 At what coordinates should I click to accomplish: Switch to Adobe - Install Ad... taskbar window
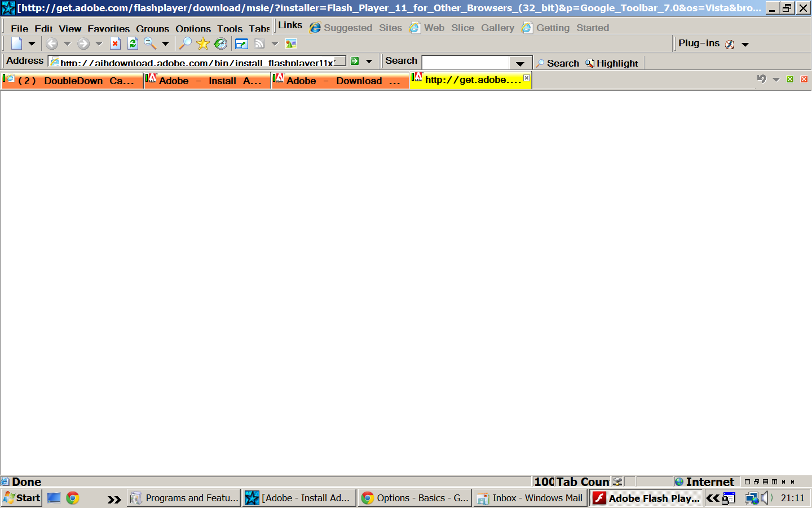[299, 498]
